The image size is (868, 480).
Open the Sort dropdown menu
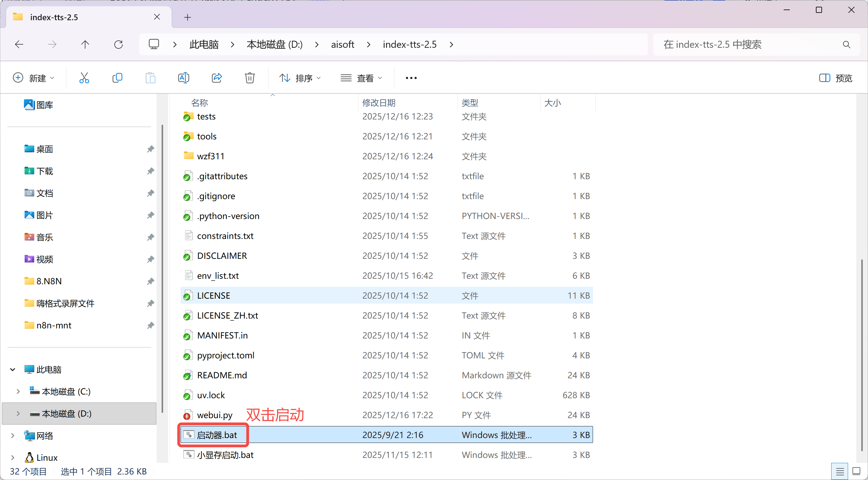[300, 78]
